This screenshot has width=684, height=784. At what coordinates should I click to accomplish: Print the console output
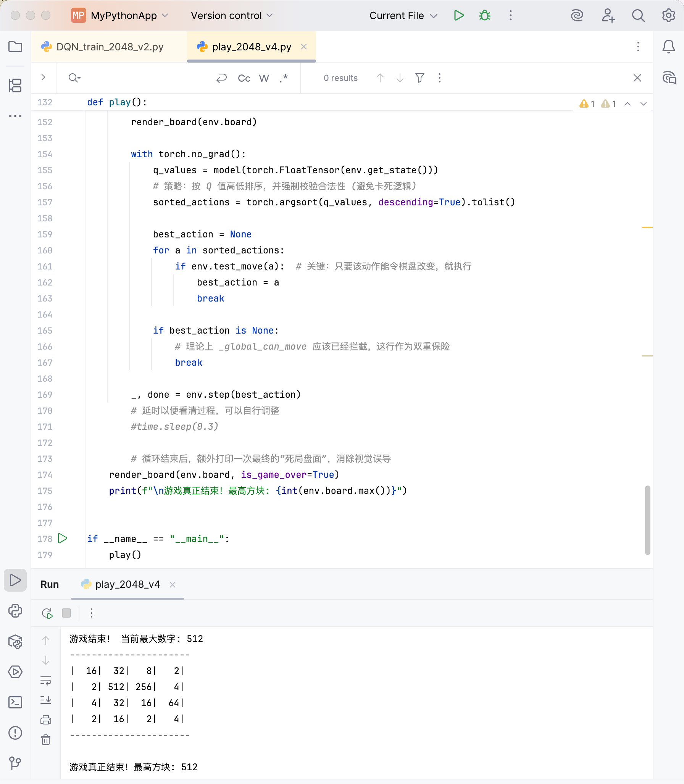[46, 720]
